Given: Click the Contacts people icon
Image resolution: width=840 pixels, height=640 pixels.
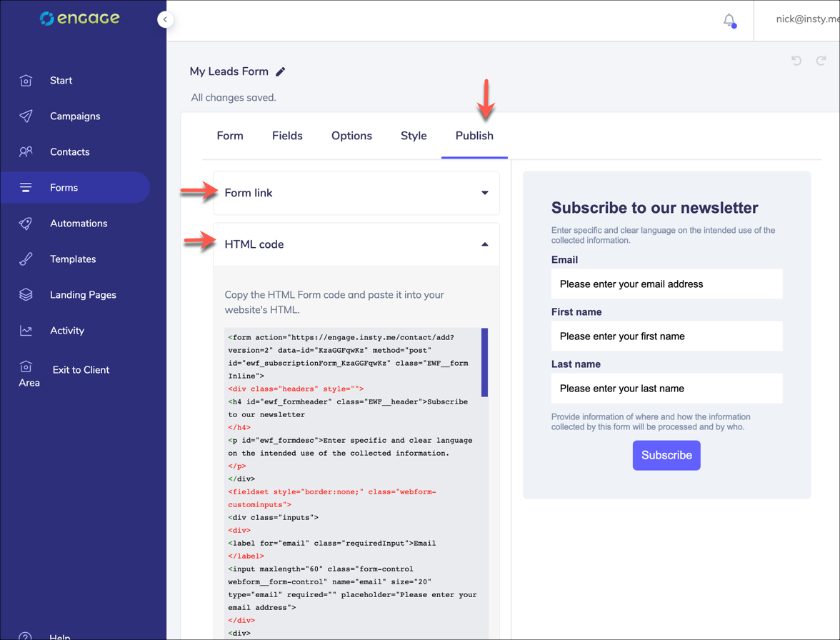Looking at the screenshot, I should [26, 152].
